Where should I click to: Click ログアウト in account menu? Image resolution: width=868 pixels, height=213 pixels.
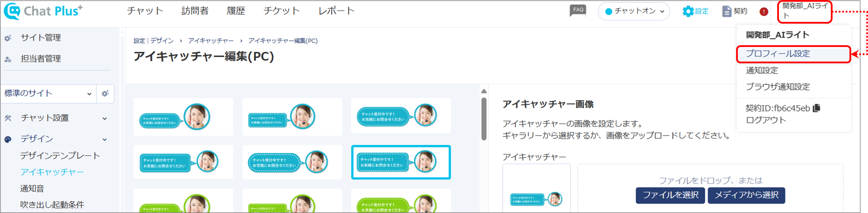point(766,120)
